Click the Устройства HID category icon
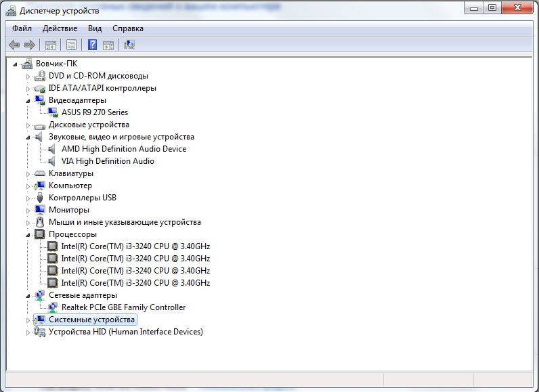This screenshot has height=392, width=539. [x=40, y=332]
